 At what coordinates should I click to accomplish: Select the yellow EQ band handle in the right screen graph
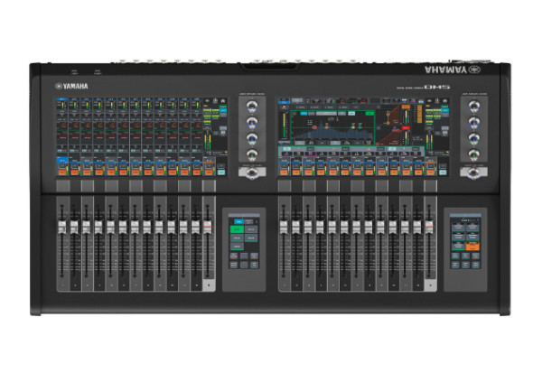pos(353,127)
